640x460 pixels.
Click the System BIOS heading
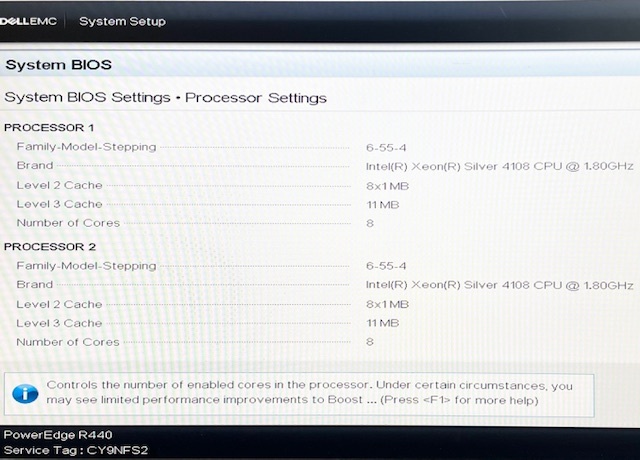click(58, 65)
